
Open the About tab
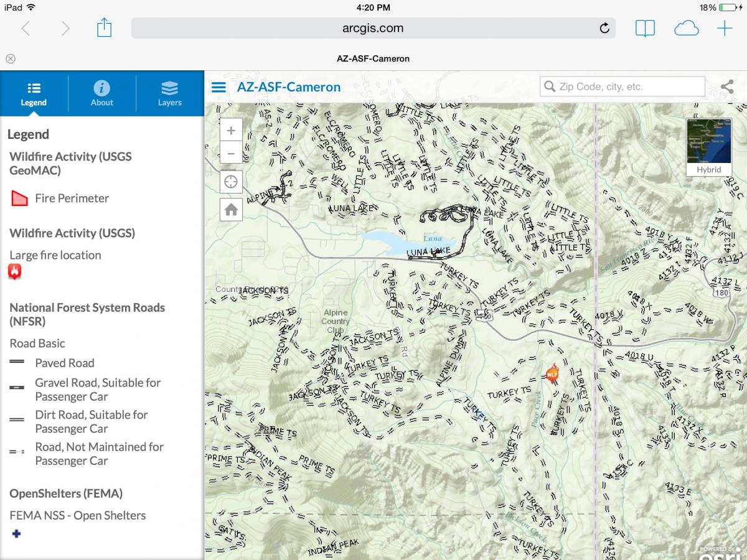click(101, 93)
